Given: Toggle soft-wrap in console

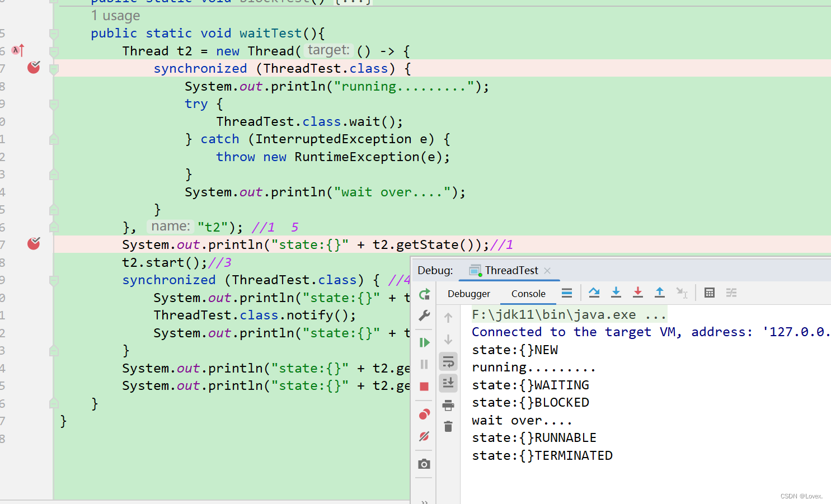Looking at the screenshot, I should point(448,362).
